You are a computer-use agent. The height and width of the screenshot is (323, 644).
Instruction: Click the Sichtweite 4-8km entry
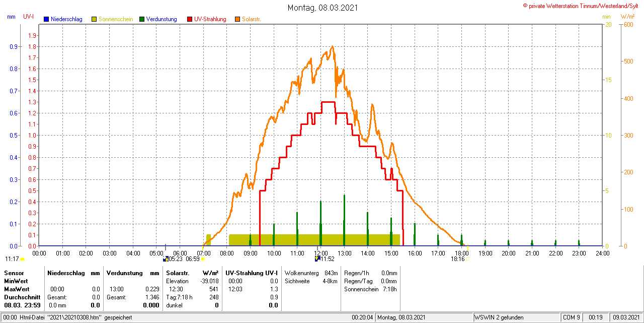(311, 281)
